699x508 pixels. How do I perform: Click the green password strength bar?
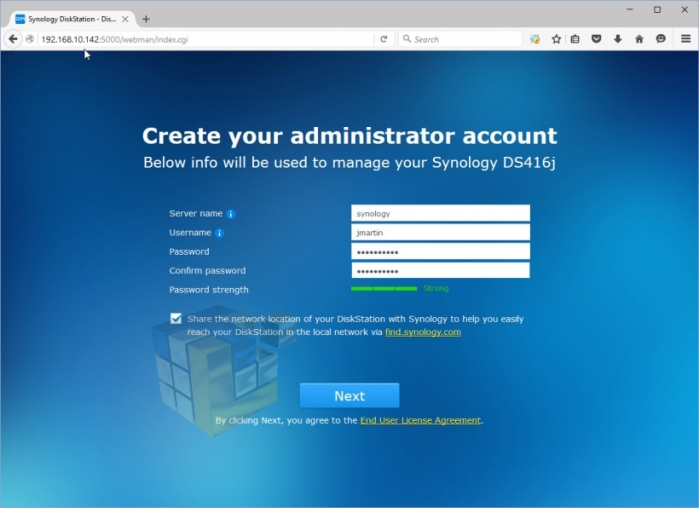pyautogui.click(x=384, y=289)
